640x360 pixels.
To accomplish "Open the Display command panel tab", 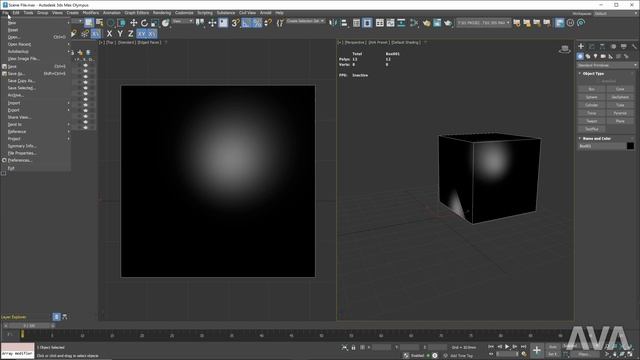I will click(624, 47).
